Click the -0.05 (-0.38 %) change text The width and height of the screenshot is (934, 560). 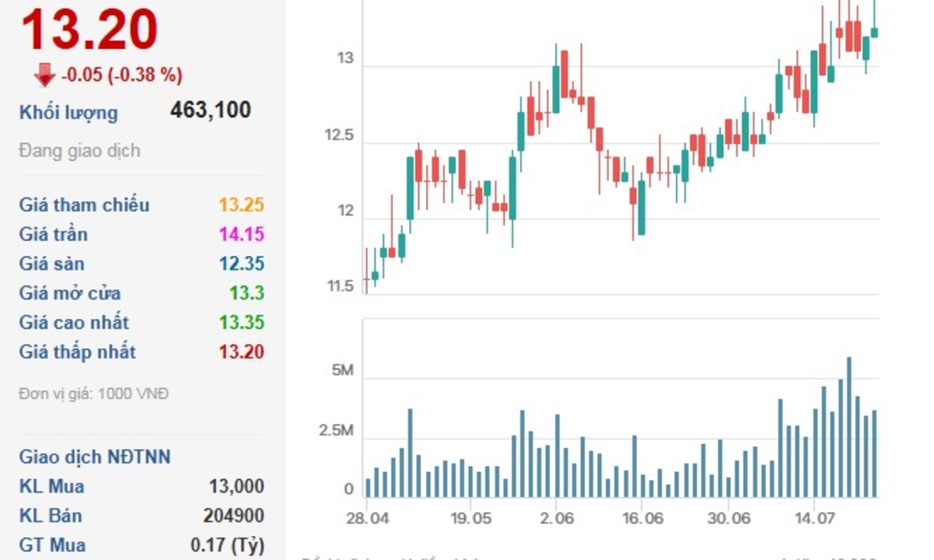pos(122,76)
